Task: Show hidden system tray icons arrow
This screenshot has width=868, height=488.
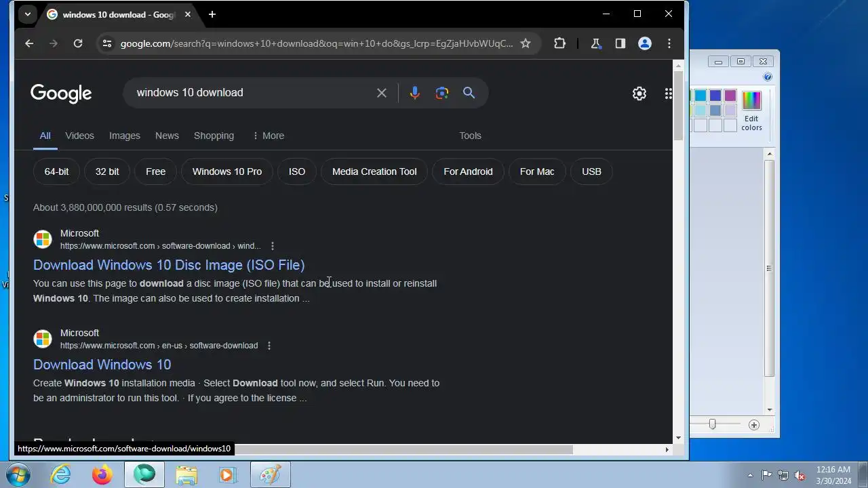Action: [x=750, y=475]
